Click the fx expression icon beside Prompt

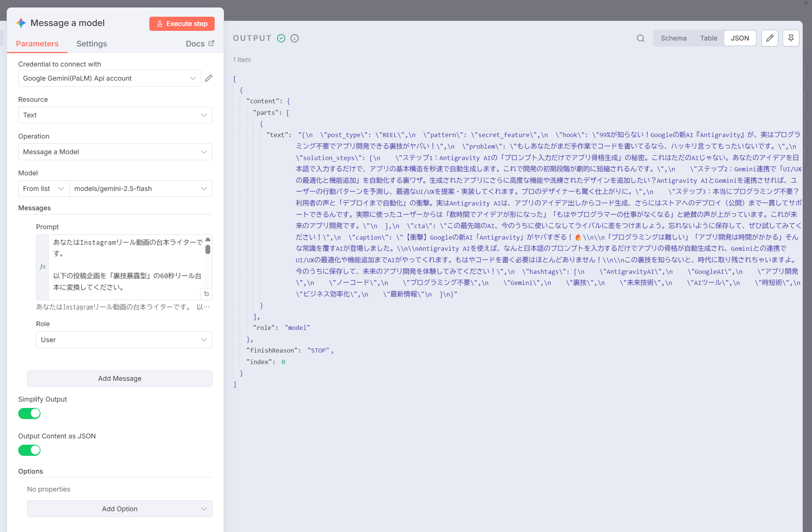coord(43,266)
